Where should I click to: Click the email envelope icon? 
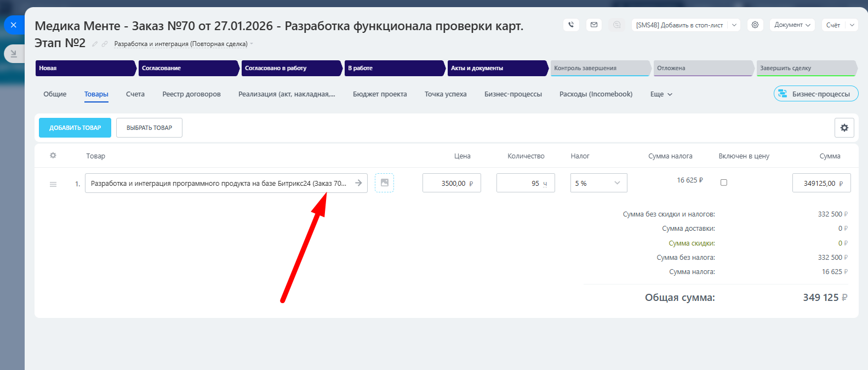point(594,25)
